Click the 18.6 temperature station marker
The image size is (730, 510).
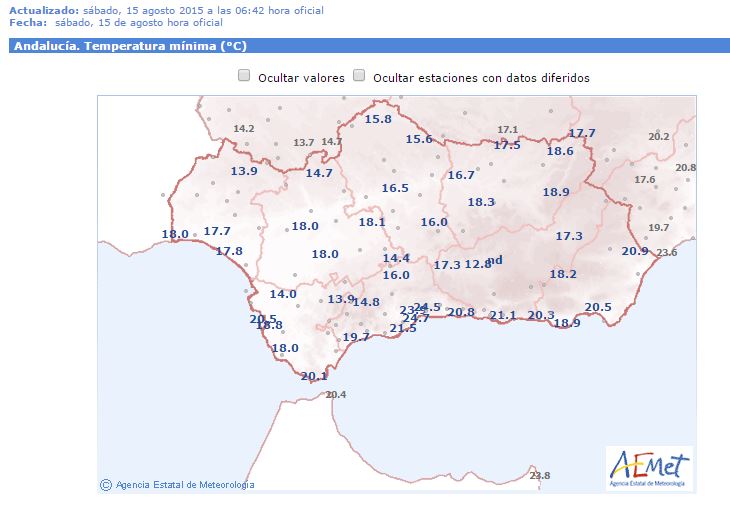[x=560, y=151]
